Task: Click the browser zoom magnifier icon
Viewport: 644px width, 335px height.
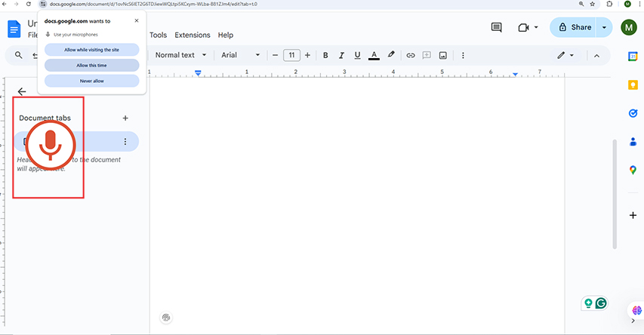Action: [581, 4]
